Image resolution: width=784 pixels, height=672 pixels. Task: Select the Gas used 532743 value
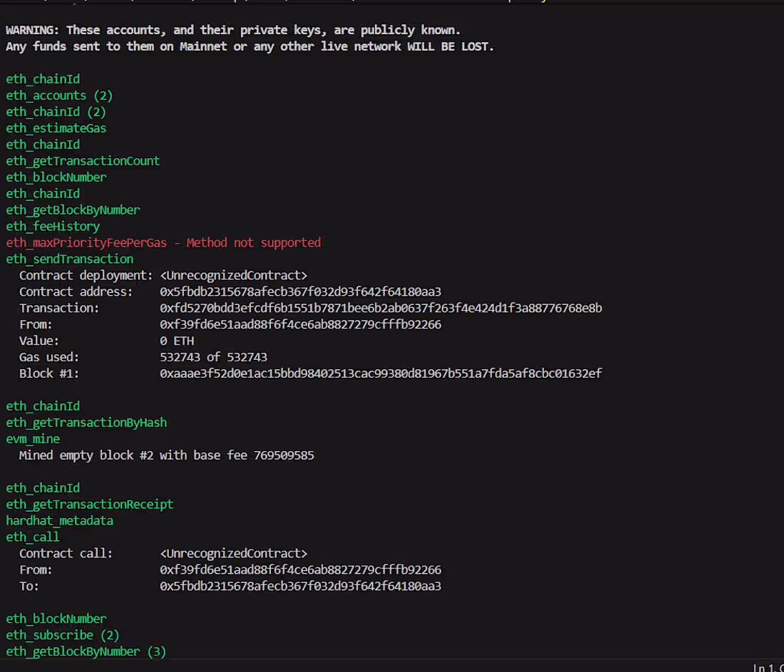[x=213, y=356]
